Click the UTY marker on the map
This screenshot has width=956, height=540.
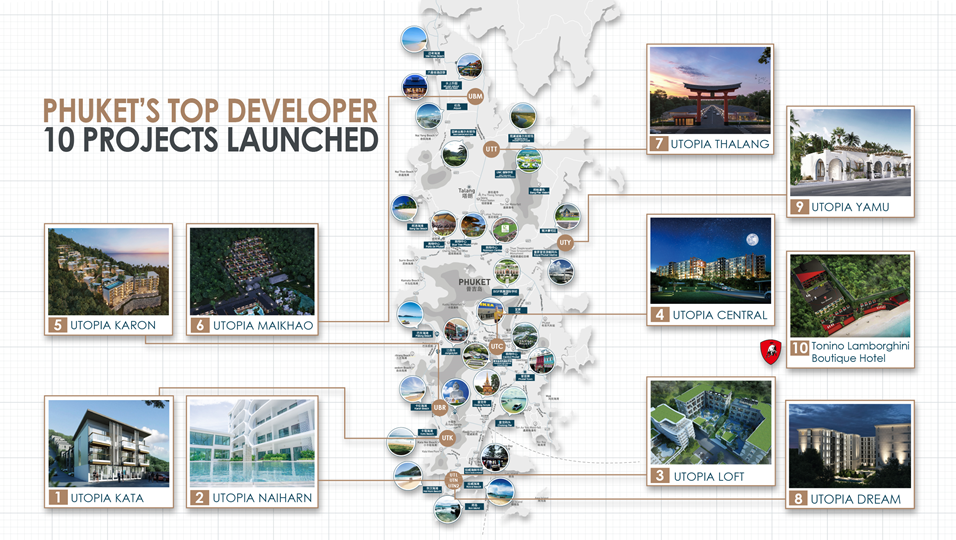point(565,242)
